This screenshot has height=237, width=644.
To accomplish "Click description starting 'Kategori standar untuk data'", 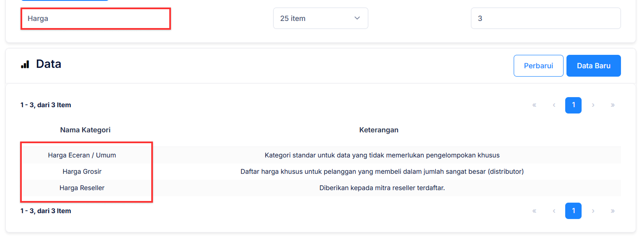I will [x=382, y=155].
